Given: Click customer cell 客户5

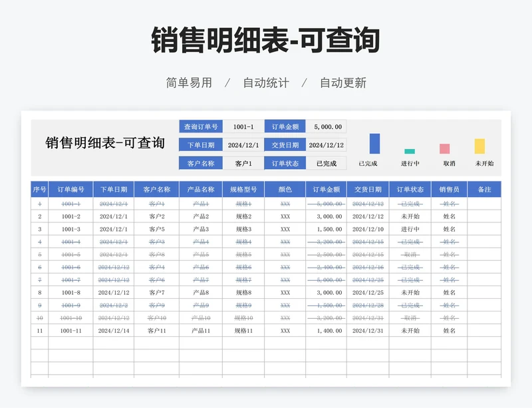Looking at the screenshot, I should pos(157,230).
